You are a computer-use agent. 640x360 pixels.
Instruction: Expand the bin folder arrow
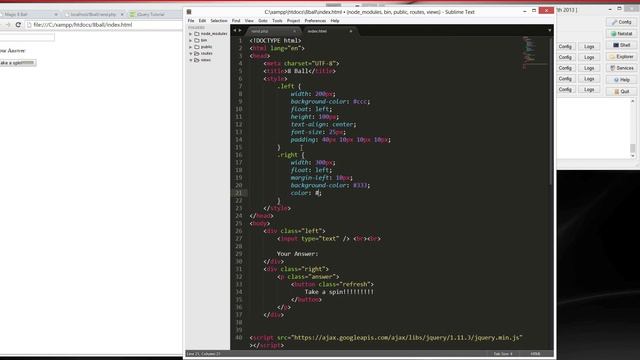(191, 40)
